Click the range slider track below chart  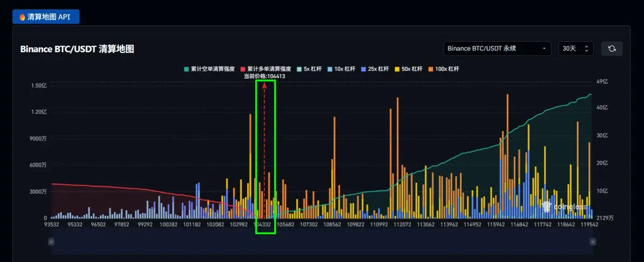322,242
